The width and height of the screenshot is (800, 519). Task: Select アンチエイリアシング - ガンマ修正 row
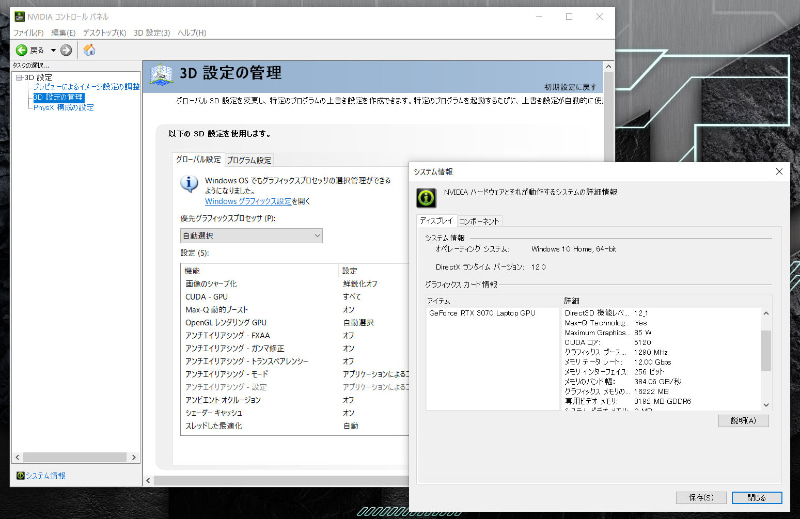point(295,348)
